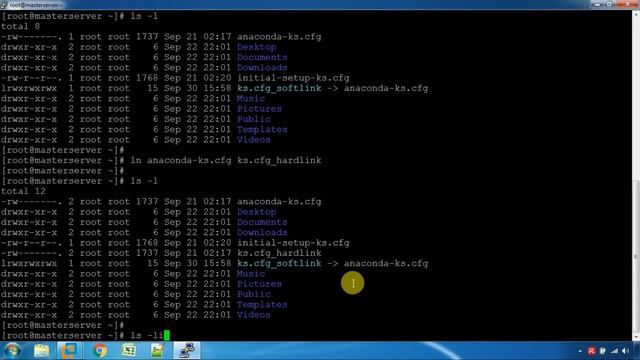This screenshot has height=360, width=640.
Task: Minimize the PuTTY terminal window
Action: coord(598,4)
